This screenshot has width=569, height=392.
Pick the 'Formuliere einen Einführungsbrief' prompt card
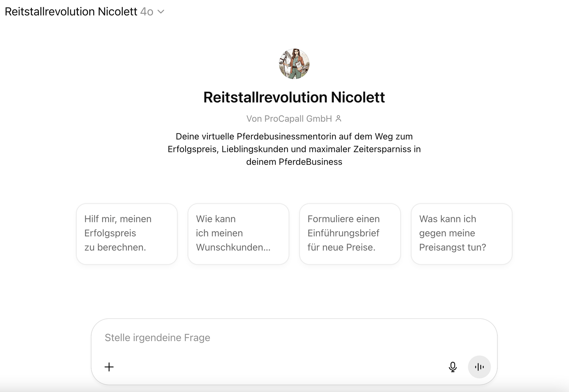(x=350, y=234)
